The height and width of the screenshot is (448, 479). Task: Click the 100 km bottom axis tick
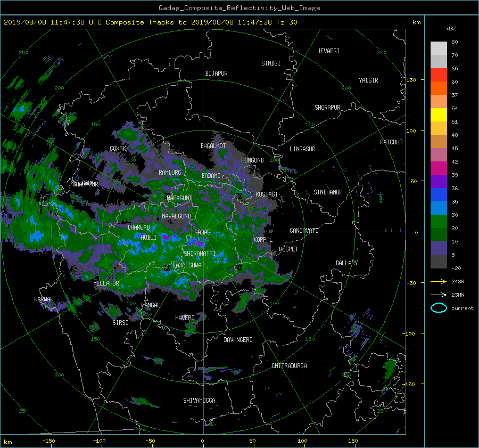pos(302,441)
